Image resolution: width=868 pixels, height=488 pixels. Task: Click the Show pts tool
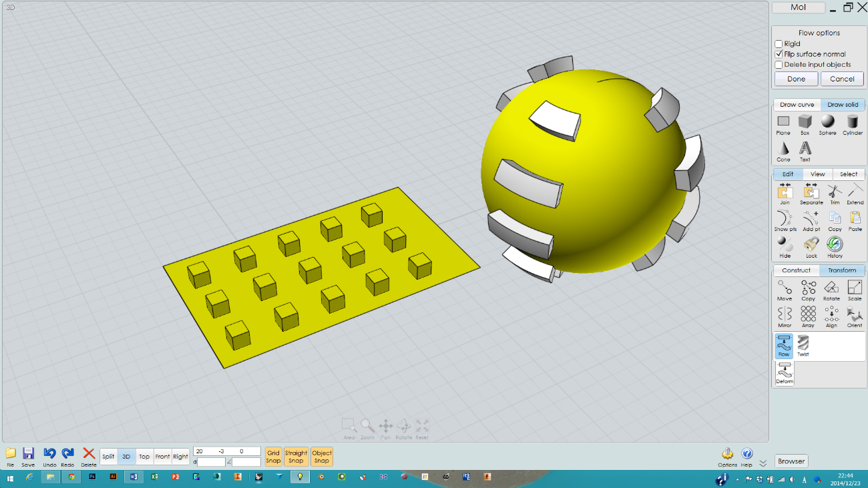(785, 221)
